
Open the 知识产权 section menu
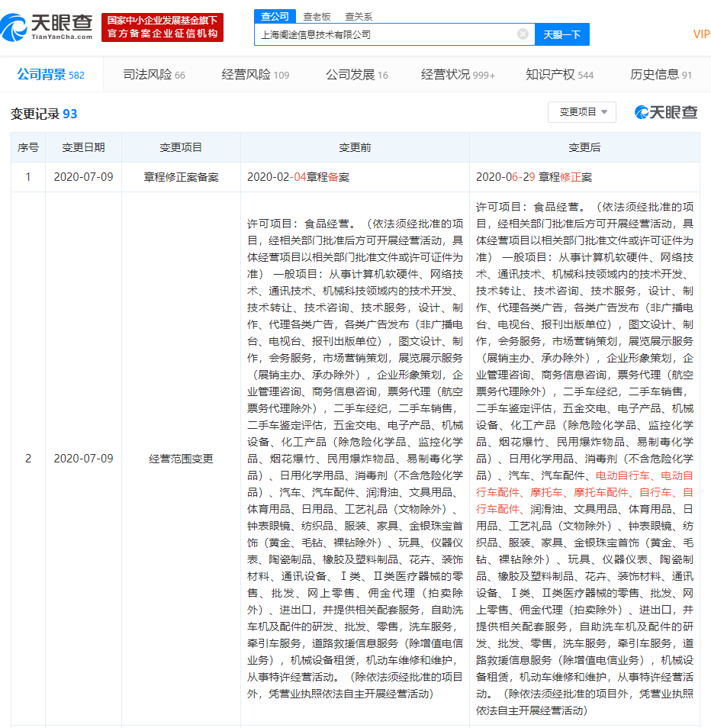click(x=559, y=75)
